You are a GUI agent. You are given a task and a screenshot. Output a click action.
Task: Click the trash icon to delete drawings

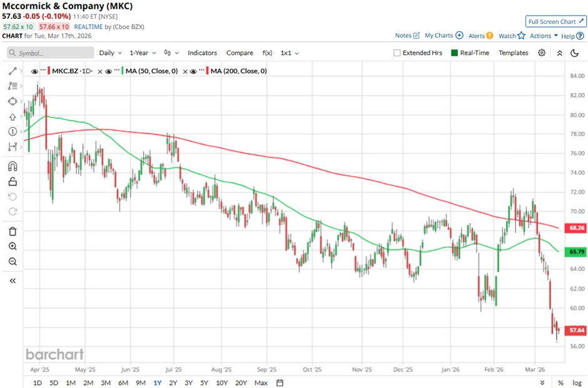click(13, 231)
